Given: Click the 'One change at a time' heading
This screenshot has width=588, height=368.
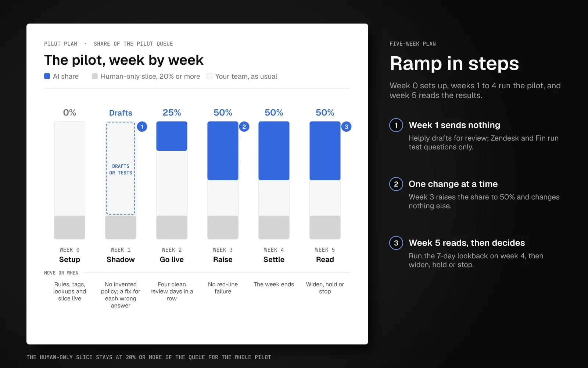Looking at the screenshot, I should [x=453, y=184].
